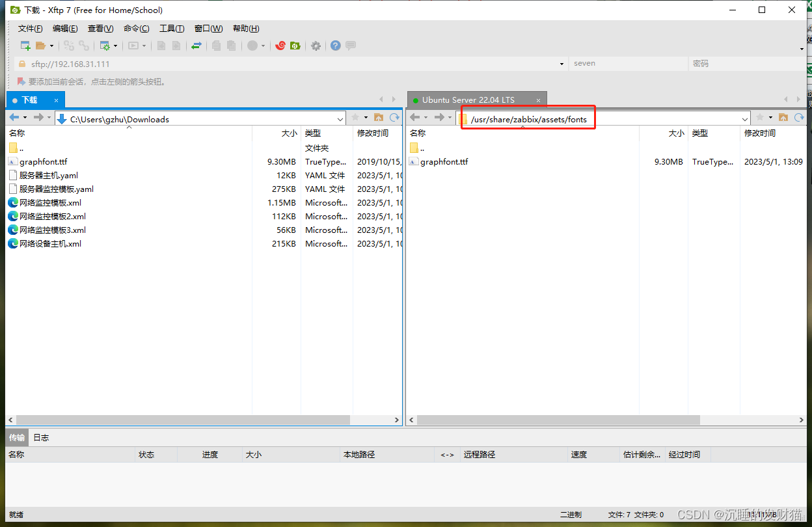Sort remote files by 名称 column header
This screenshot has width=812, height=527.
pos(522,133)
